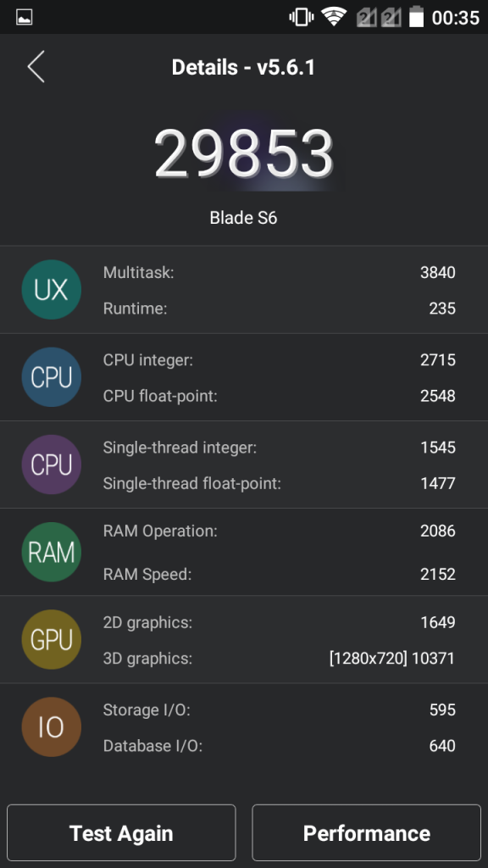Select the RAM Speed result row
Image resolution: width=488 pixels, height=868 pixels.
pos(279,574)
